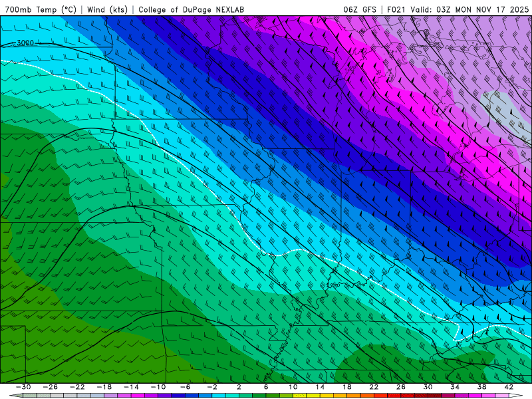Select the "22" color scale label
532x399 pixels.
pyautogui.click(x=374, y=387)
